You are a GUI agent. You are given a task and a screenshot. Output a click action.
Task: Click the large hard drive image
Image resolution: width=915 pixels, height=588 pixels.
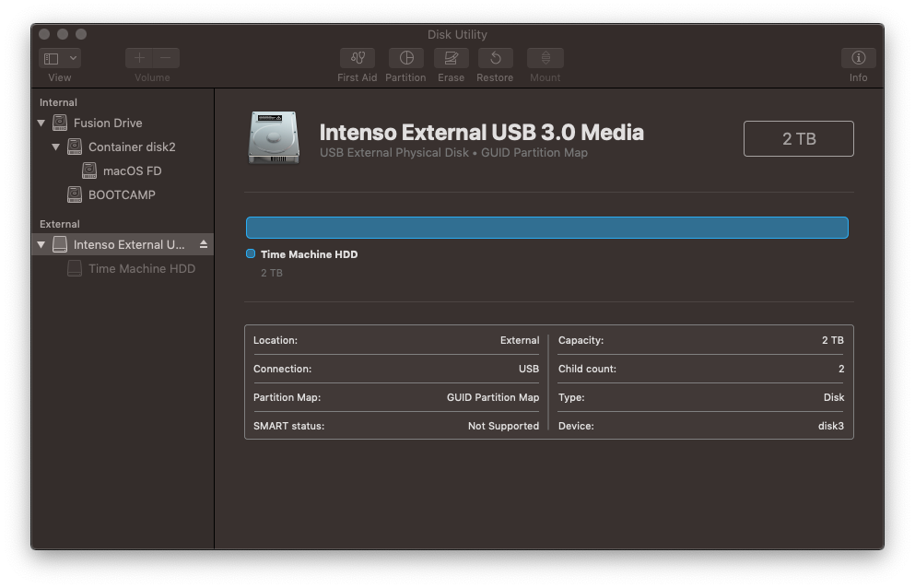click(x=274, y=138)
